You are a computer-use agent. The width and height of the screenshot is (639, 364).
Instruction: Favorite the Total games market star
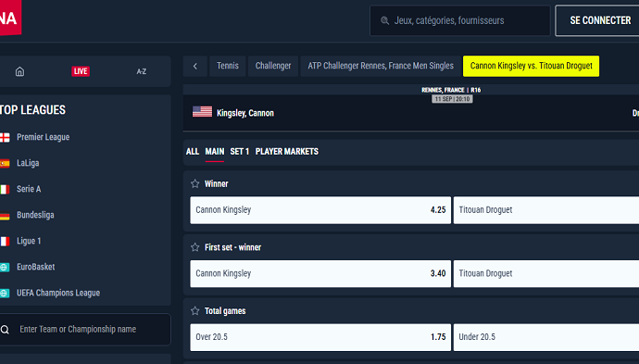point(194,311)
